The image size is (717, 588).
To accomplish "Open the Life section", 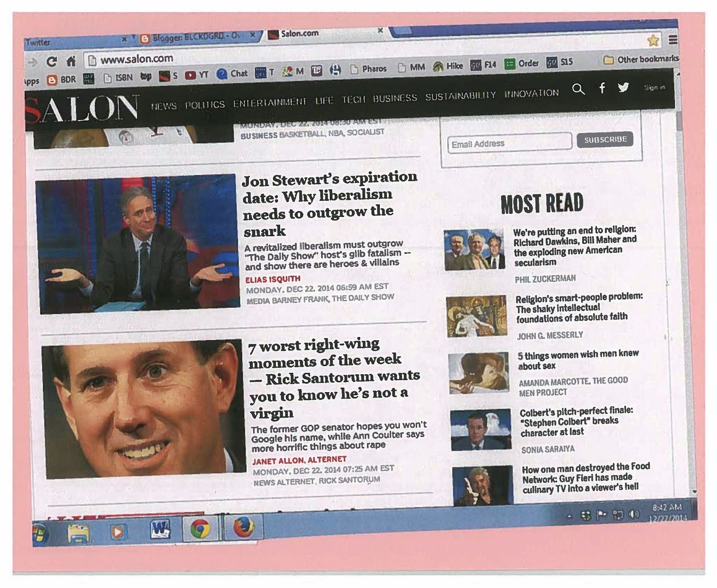I will point(324,100).
